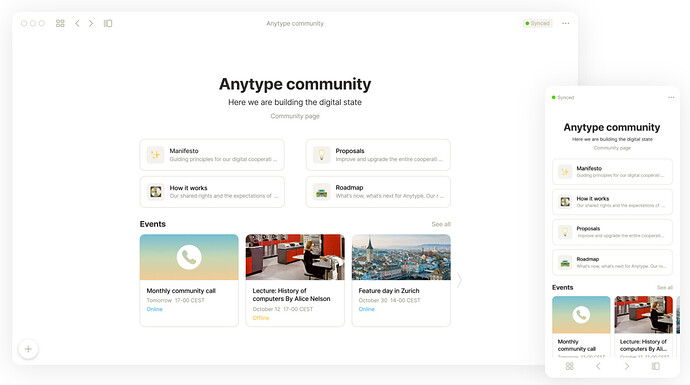
Task: Open Proposals card in mobile window
Action: pos(612,232)
